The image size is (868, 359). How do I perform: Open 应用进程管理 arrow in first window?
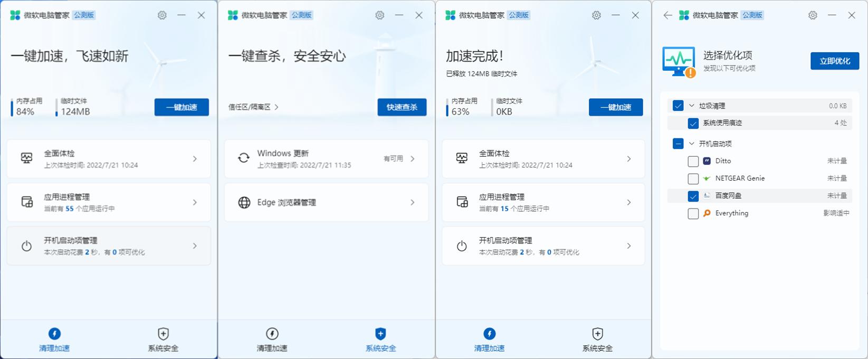195,202
